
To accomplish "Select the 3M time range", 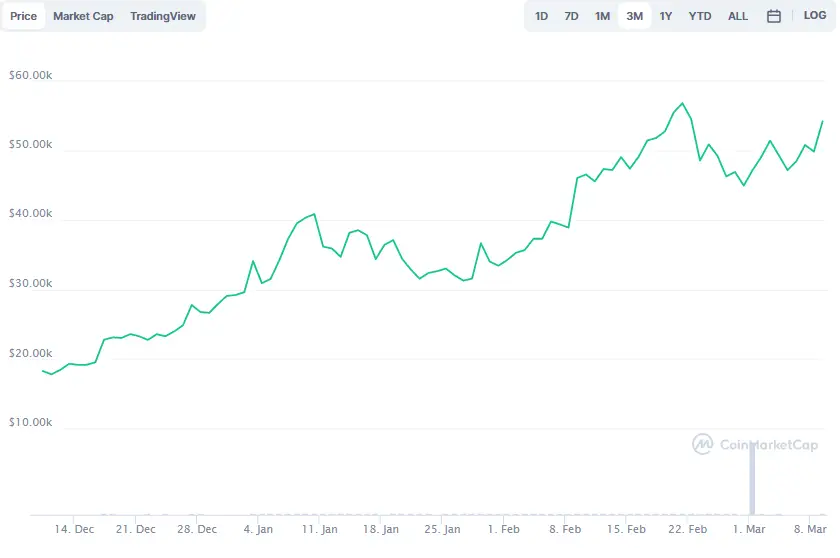I will (x=634, y=16).
